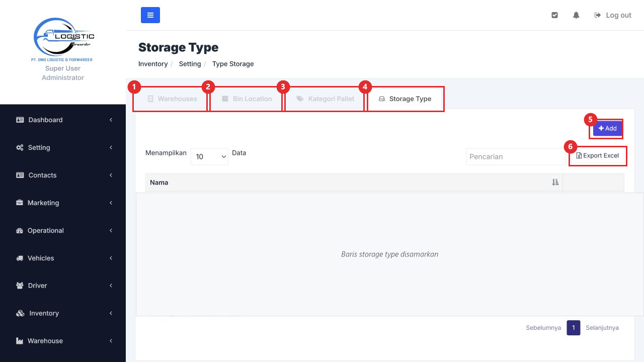The height and width of the screenshot is (362, 644).
Task: Expand the Marketing sidebar menu chevron
Action: pyautogui.click(x=111, y=203)
